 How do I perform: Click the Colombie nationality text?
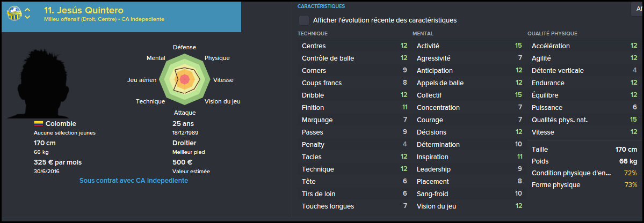(x=61, y=124)
